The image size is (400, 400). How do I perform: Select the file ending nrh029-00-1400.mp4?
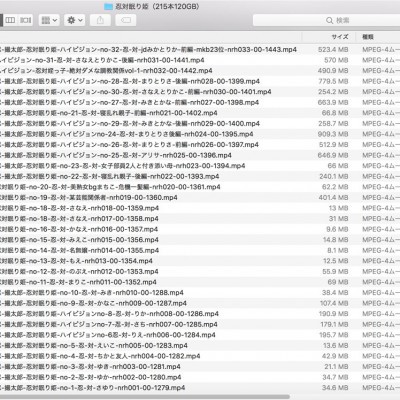tap(200, 124)
